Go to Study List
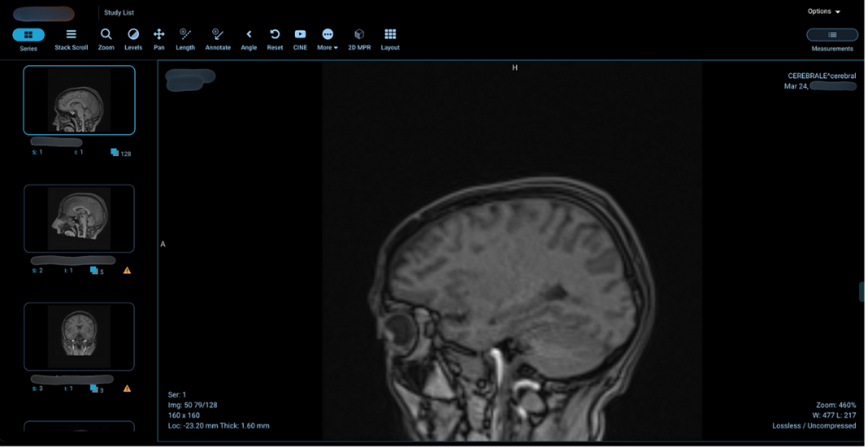Viewport: 868px width, 448px height. pos(119,13)
